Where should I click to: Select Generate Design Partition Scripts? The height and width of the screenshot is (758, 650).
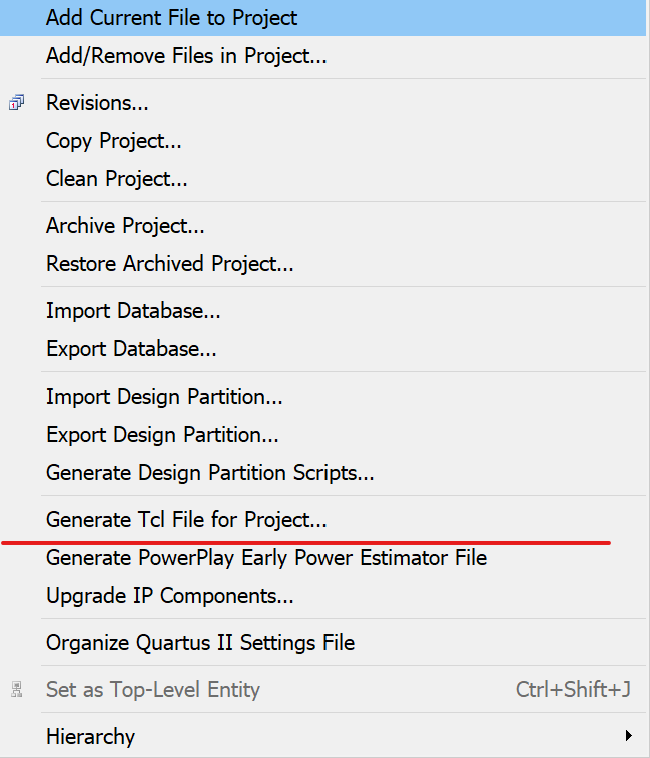pyautogui.click(x=210, y=472)
